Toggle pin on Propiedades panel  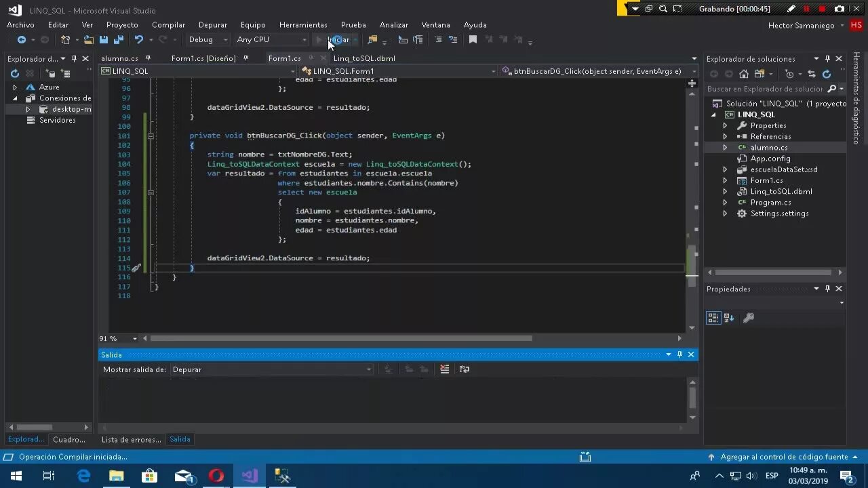tap(827, 289)
